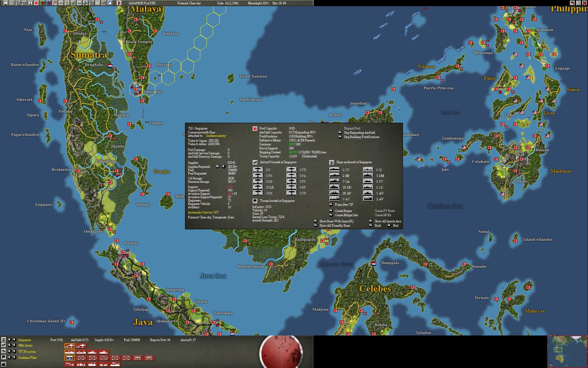Click Southern Army attached HQ link

(x=216, y=136)
